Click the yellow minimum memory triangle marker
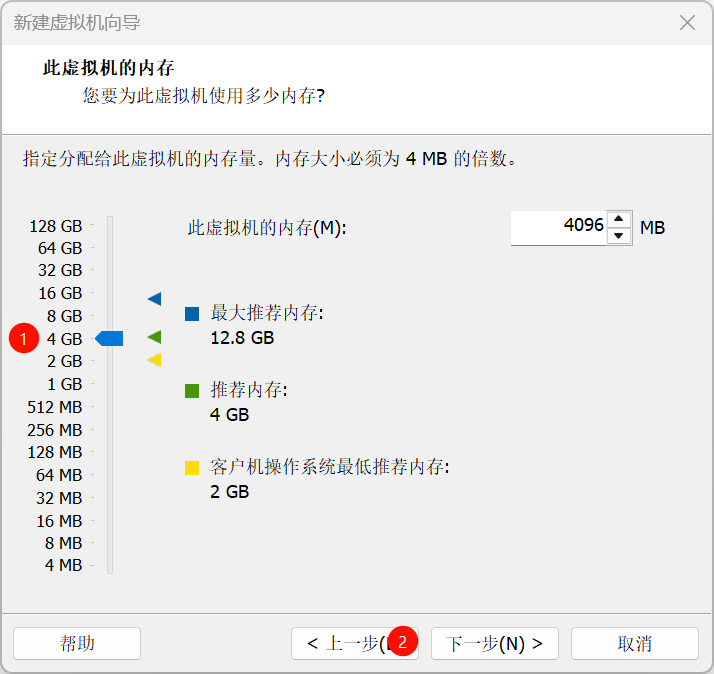The width and height of the screenshot is (714, 674). coord(154,360)
